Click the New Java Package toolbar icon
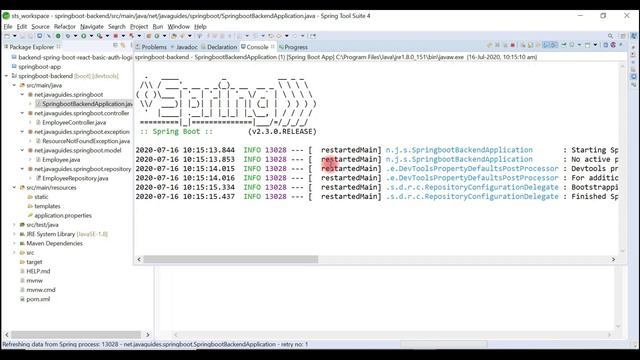The width and height of the screenshot is (640, 360). [149, 36]
